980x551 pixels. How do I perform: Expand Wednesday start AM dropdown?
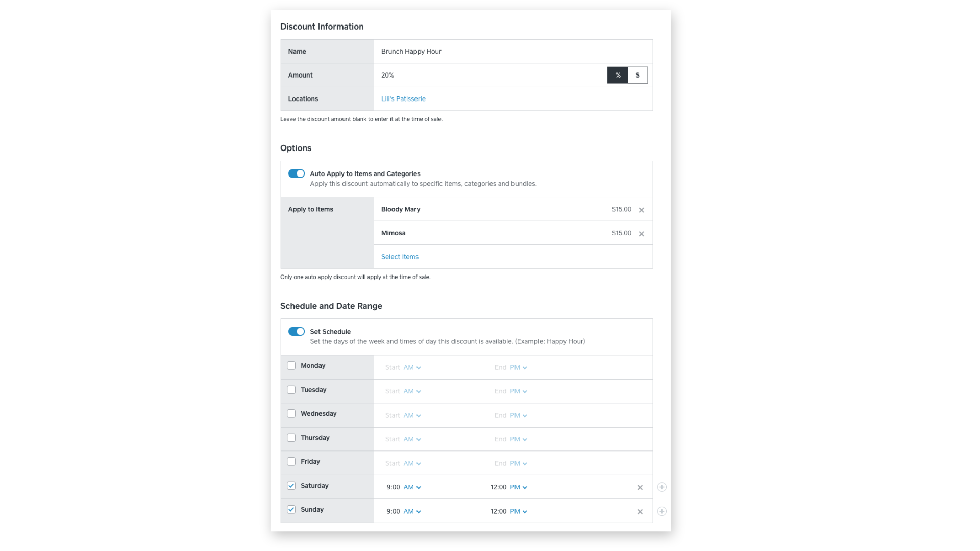[x=412, y=416]
